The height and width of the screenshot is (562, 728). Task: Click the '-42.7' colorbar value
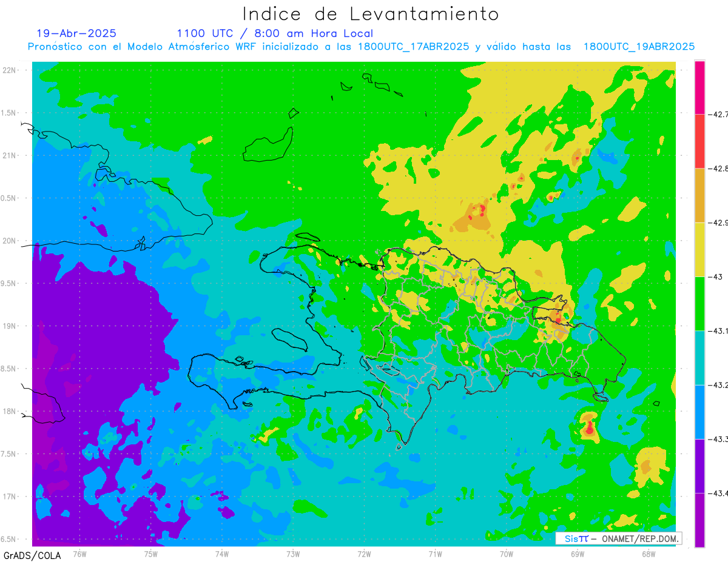(718, 114)
